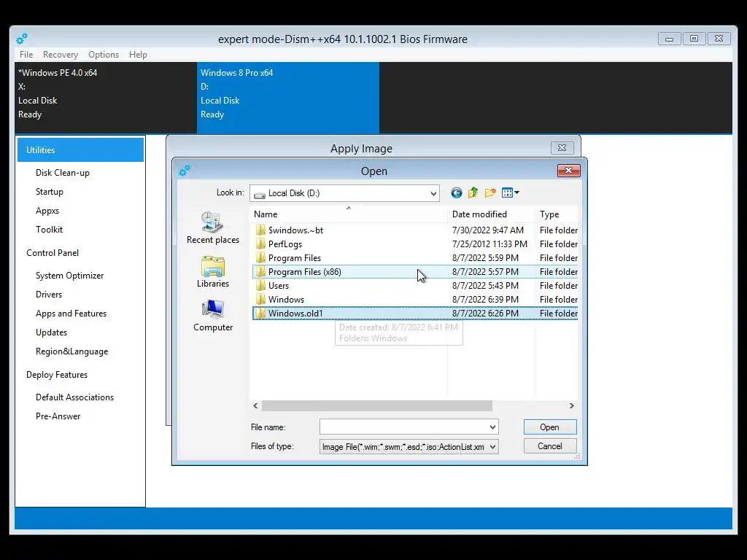Click the Cancel button in dialog
This screenshot has height=560, width=747.
pyautogui.click(x=550, y=446)
